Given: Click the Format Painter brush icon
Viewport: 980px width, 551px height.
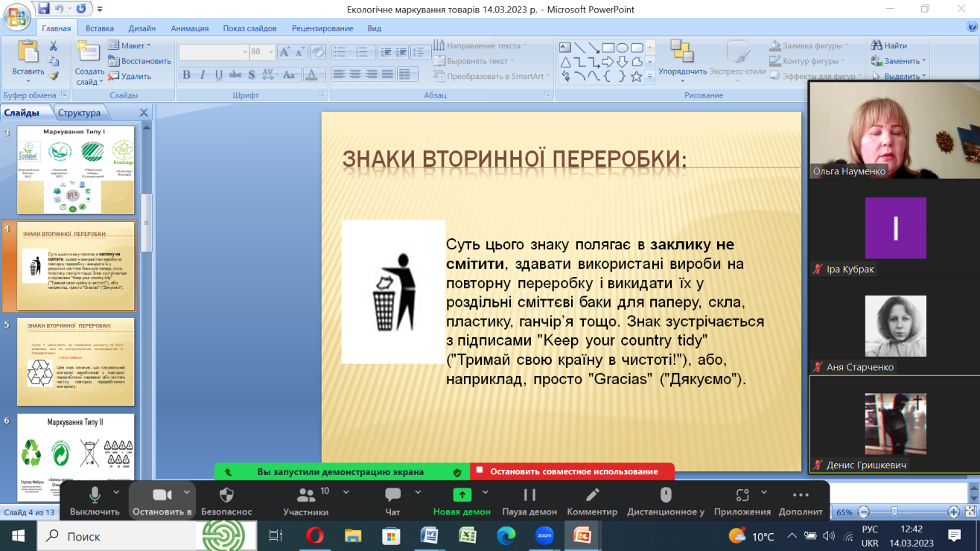Looking at the screenshot, I should click(54, 75).
